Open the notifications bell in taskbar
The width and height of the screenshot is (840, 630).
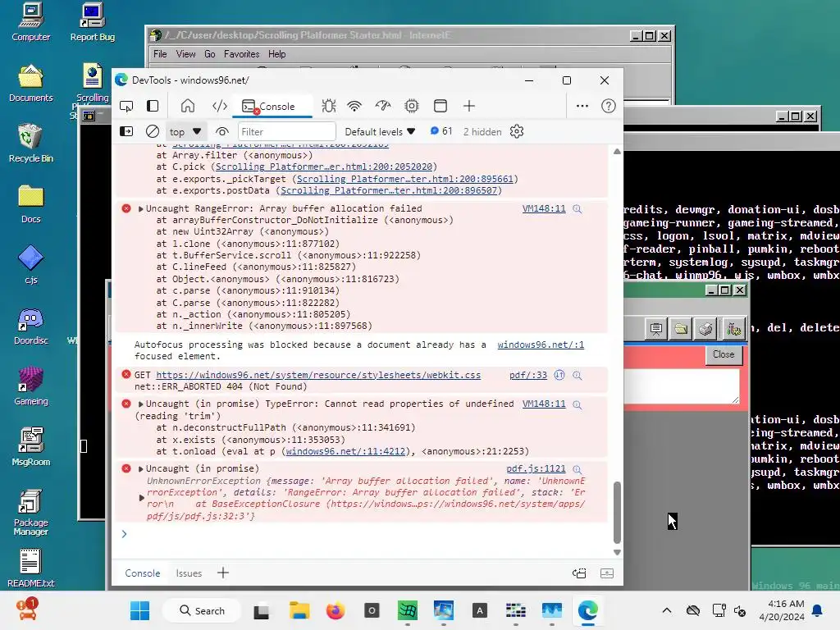point(818,610)
